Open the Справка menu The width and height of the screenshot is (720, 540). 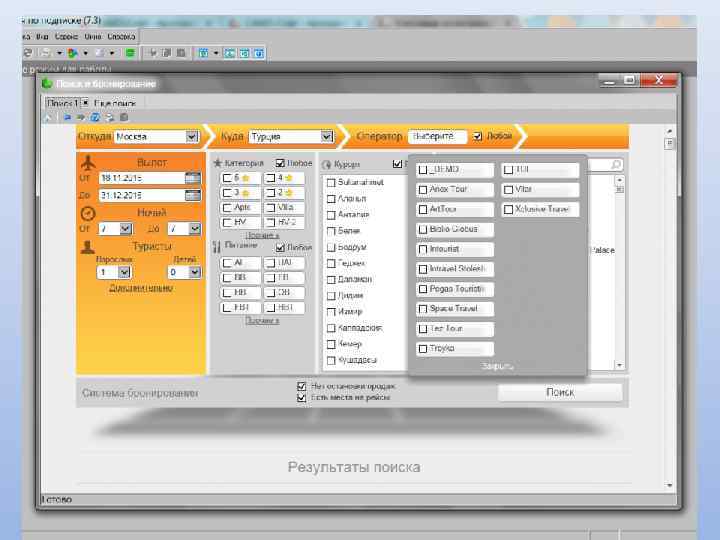coord(121,36)
